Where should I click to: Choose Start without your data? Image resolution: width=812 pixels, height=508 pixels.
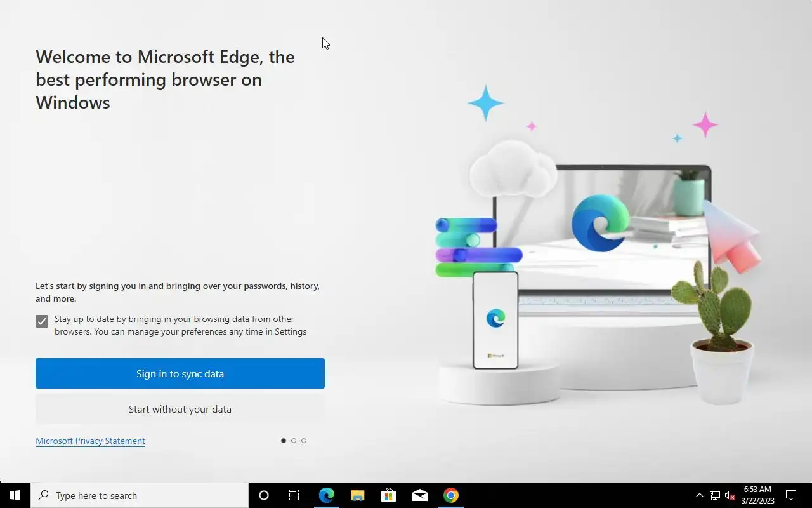tap(180, 409)
